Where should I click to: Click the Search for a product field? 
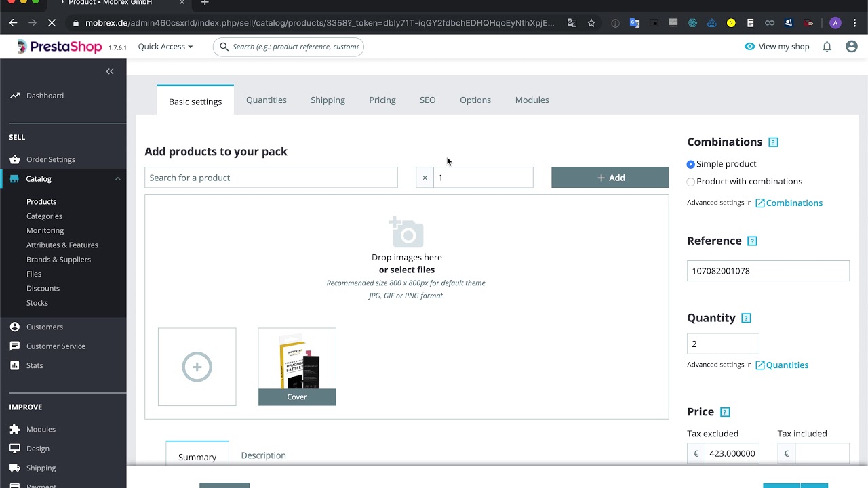coord(271,178)
